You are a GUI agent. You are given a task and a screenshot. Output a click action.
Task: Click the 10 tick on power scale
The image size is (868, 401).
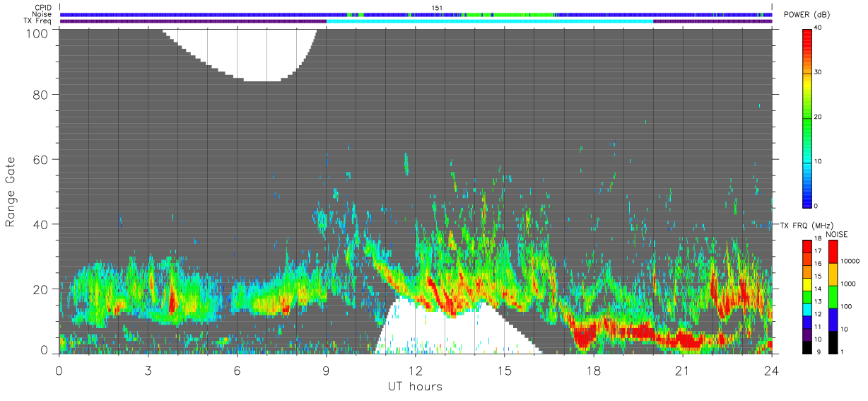coord(818,161)
